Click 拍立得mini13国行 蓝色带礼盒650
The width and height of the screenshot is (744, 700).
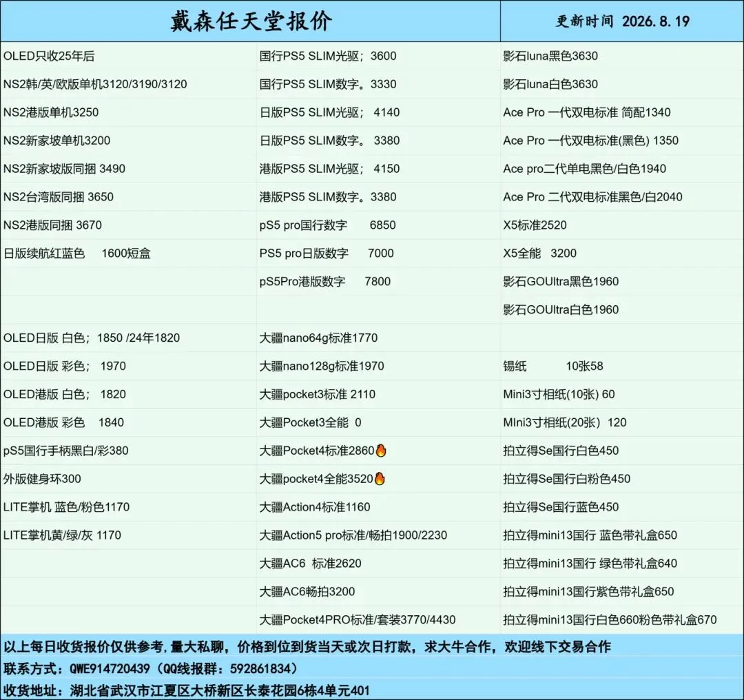(590, 535)
